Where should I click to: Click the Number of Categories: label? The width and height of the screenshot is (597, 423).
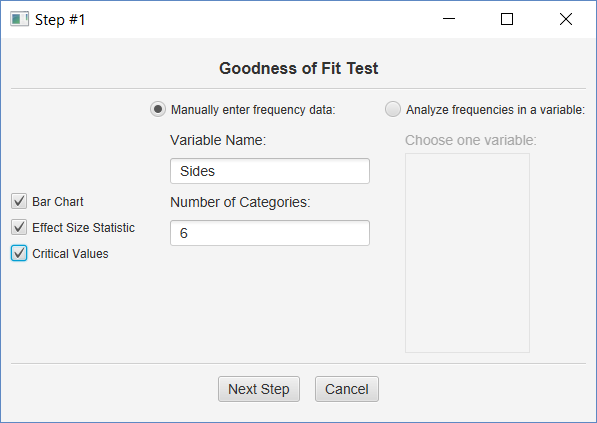click(x=240, y=202)
